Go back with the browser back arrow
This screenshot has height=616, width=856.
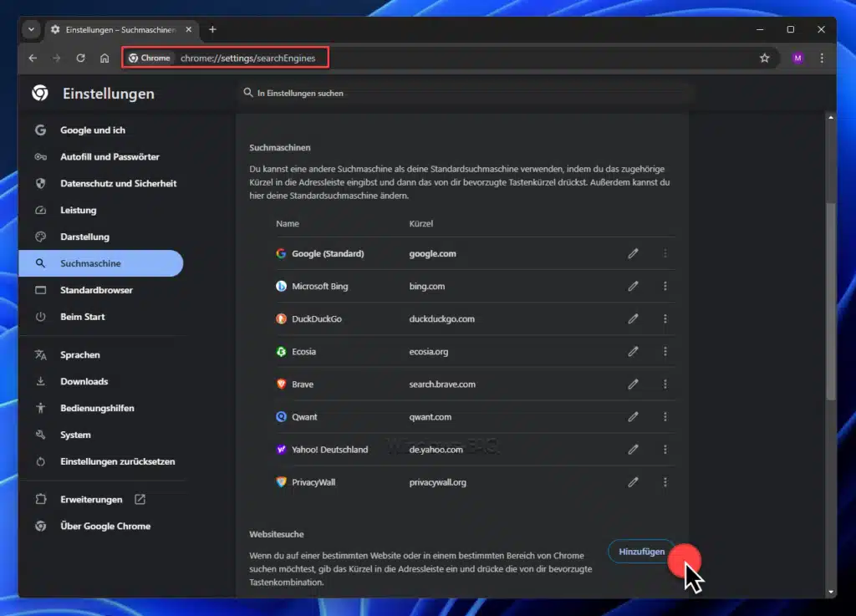pyautogui.click(x=33, y=58)
